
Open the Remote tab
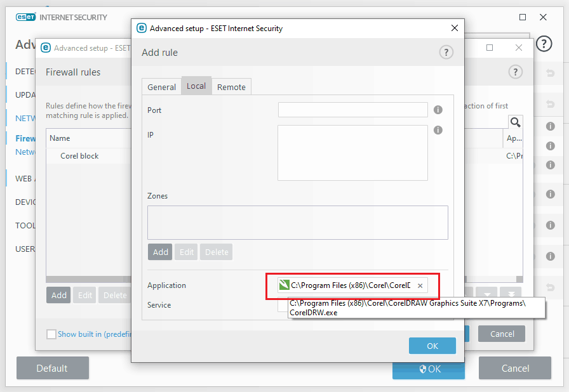231,87
